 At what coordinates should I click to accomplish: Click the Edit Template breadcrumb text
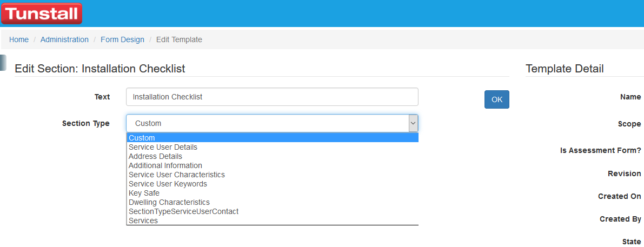[179, 39]
